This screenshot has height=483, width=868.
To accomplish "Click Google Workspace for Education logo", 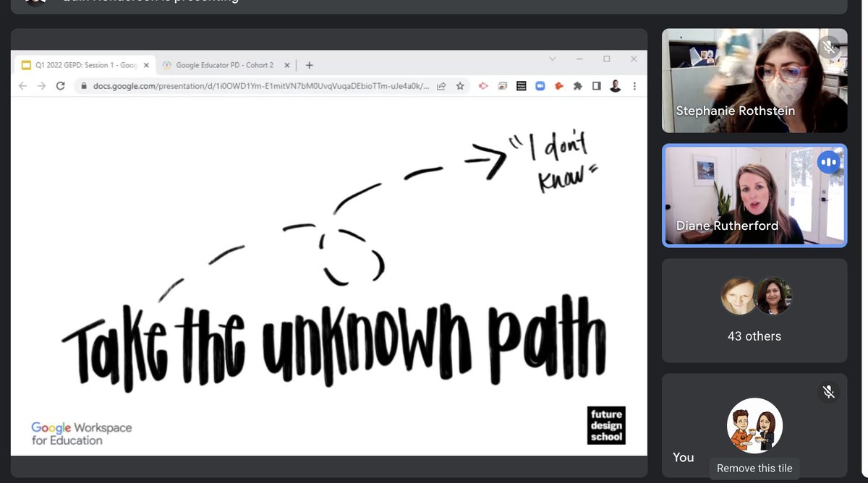I will click(81, 433).
